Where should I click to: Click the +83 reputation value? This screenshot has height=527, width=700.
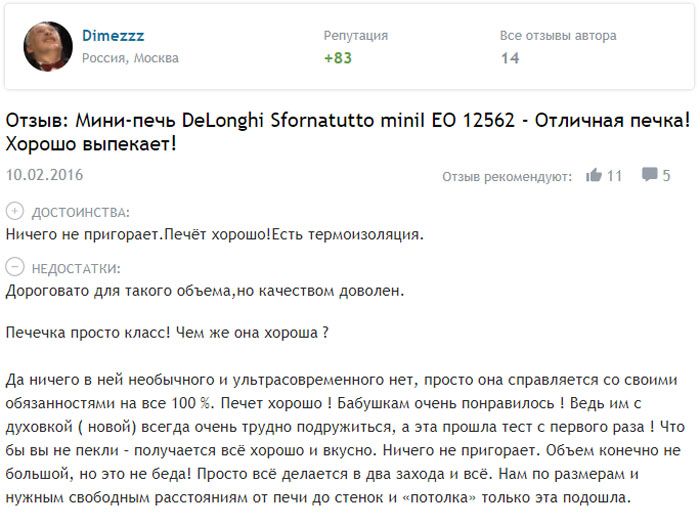click(x=338, y=58)
